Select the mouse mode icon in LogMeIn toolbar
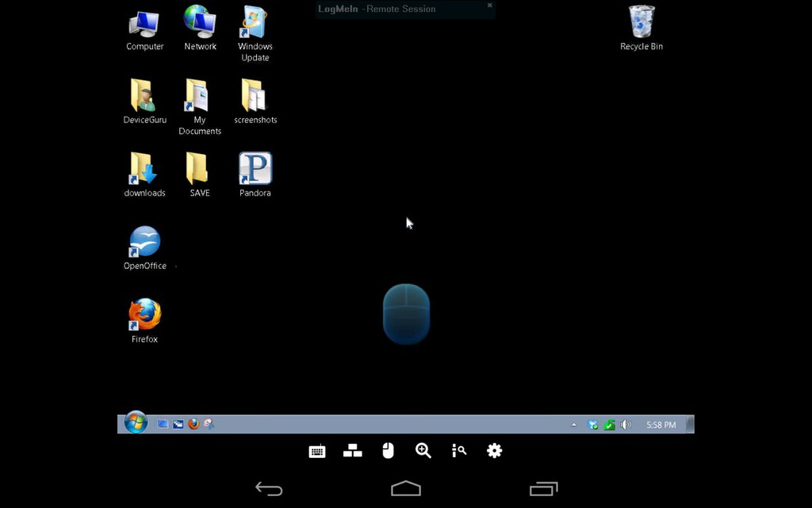This screenshot has width=812, height=508. pos(388,451)
